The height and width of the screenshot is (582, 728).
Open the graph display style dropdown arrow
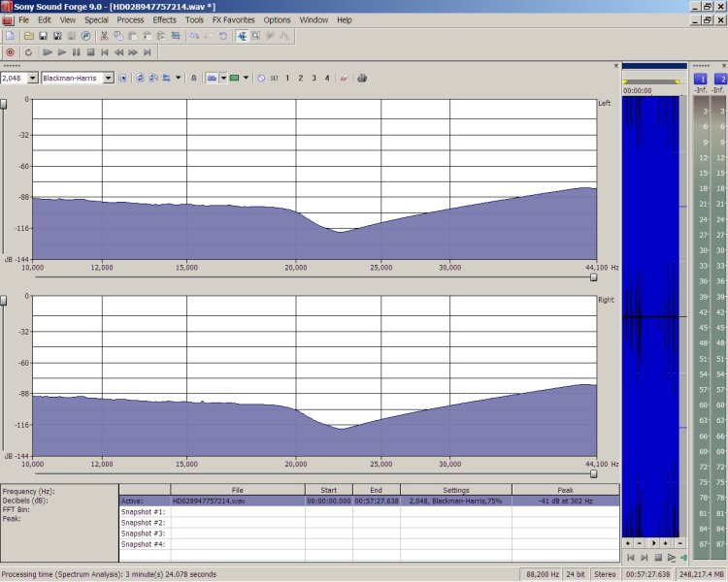[x=223, y=78]
